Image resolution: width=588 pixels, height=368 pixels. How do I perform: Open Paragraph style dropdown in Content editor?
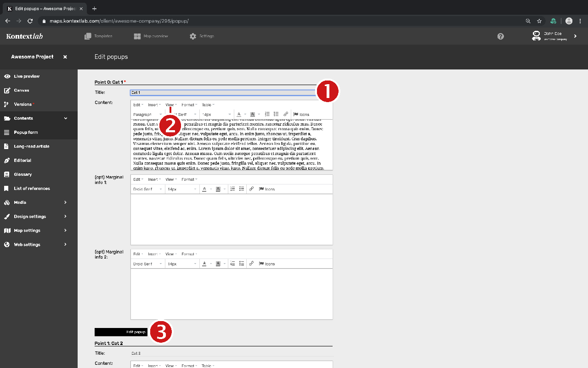pyautogui.click(x=147, y=115)
